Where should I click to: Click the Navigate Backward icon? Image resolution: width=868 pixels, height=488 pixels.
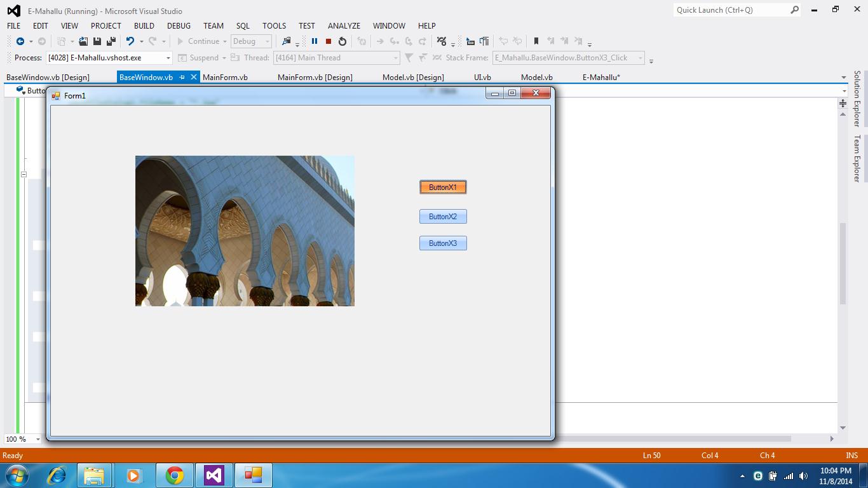(20, 41)
